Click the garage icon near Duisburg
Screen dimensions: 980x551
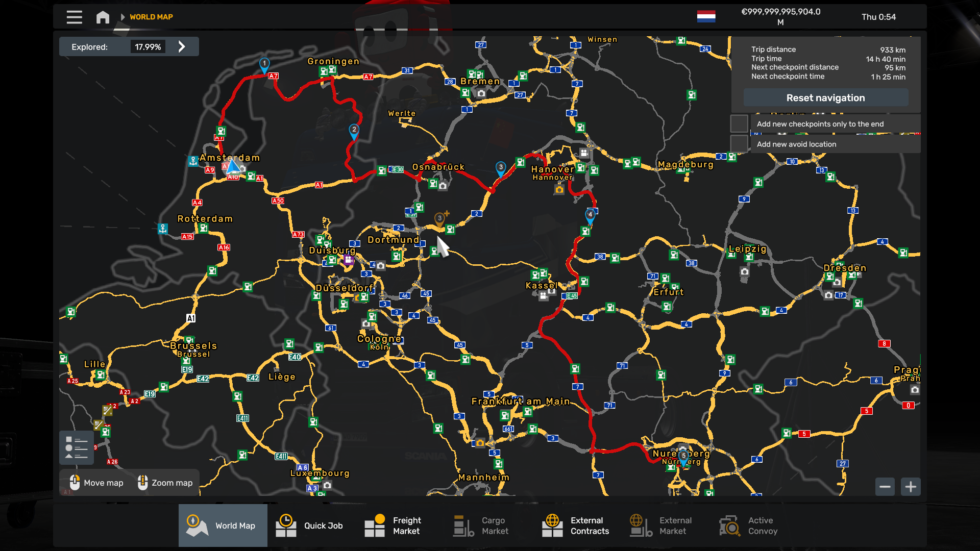click(x=349, y=260)
